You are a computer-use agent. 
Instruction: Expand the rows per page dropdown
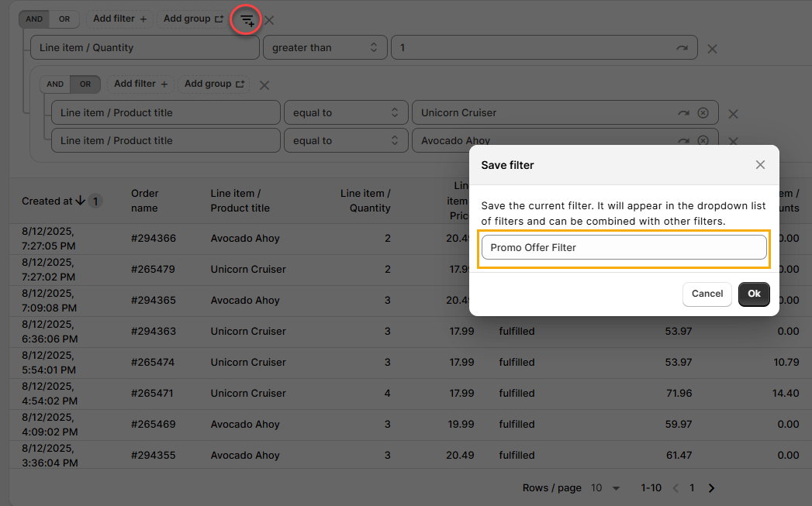point(606,488)
